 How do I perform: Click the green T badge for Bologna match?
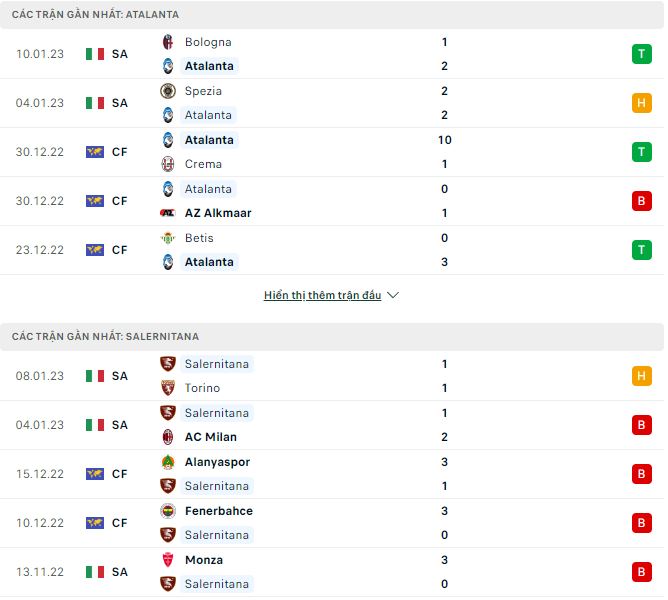pos(641,54)
